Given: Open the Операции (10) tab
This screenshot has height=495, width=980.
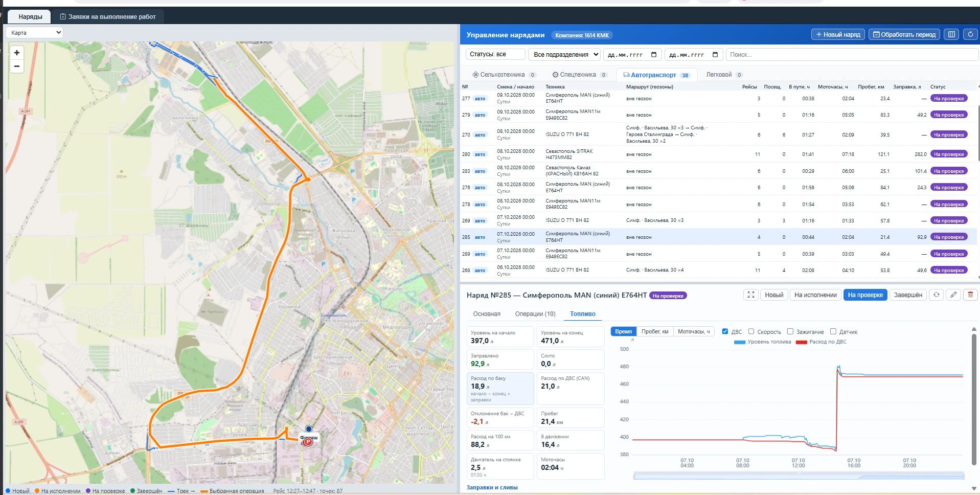Looking at the screenshot, I should click(x=535, y=314).
